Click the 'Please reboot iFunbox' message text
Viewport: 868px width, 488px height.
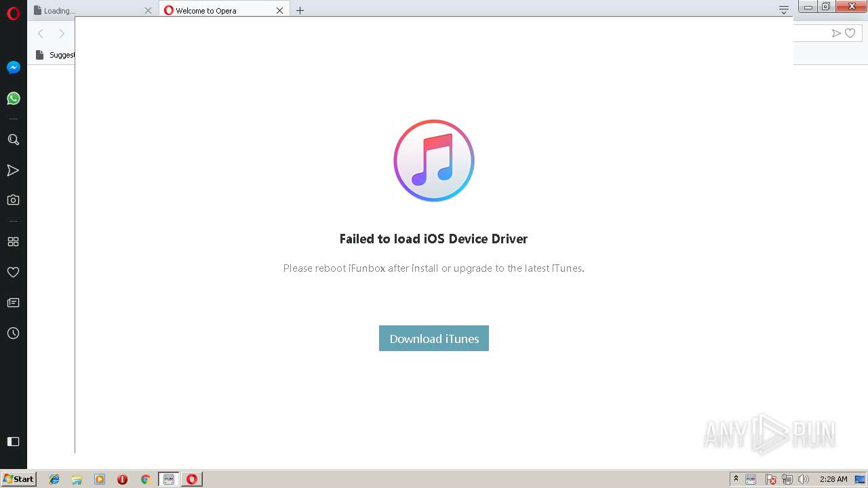tap(433, 268)
